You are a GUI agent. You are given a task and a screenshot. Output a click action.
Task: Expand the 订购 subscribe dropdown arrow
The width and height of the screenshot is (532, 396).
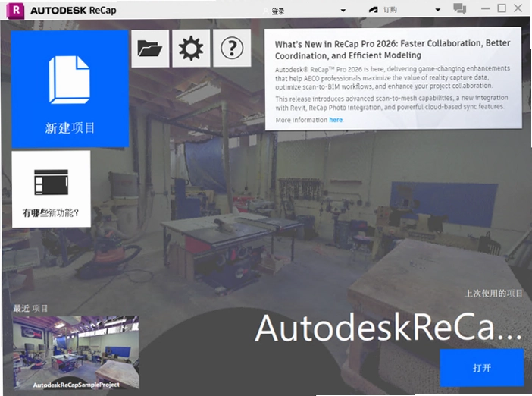click(438, 10)
